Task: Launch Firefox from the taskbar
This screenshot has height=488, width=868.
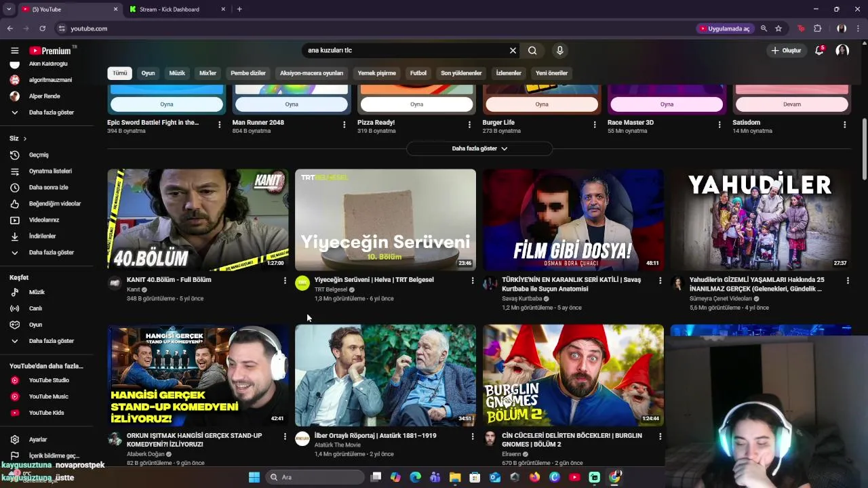Action: tap(534, 477)
